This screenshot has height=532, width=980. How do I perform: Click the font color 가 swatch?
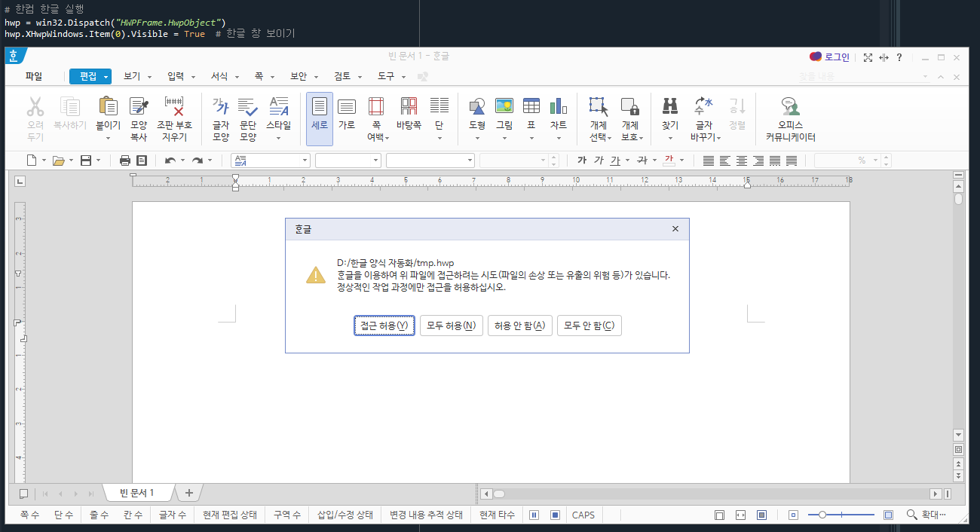[669, 161]
